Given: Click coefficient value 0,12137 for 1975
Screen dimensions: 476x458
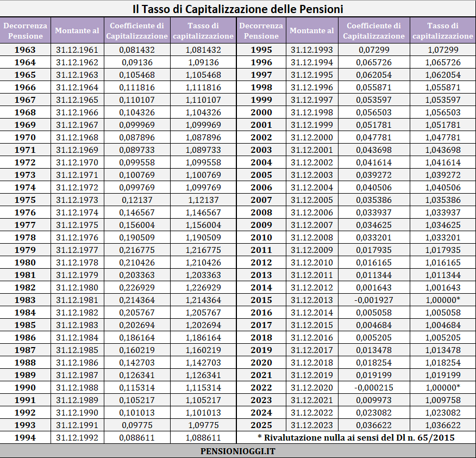Looking at the screenshot, I should click(x=137, y=200).
